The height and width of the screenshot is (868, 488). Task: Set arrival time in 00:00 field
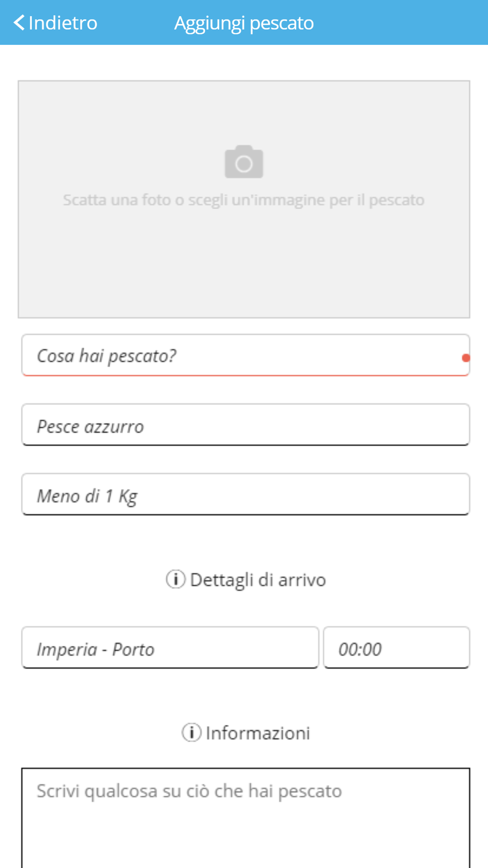pyautogui.click(x=397, y=648)
